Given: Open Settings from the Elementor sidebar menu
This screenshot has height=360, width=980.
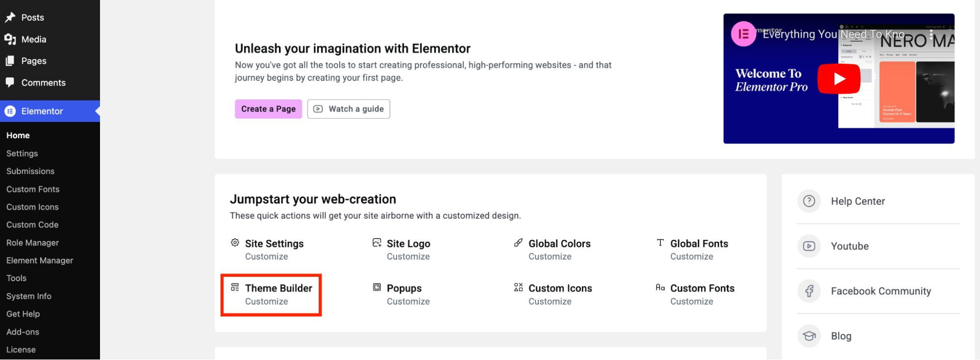Looking at the screenshot, I should click(x=22, y=153).
